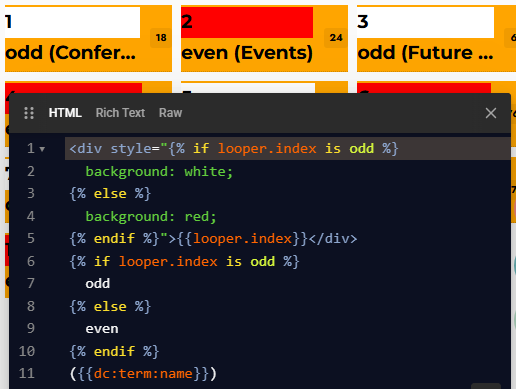Image resolution: width=516 pixels, height=389 pixels.
Task: Select line number 5 in gutter
Action: point(31,239)
